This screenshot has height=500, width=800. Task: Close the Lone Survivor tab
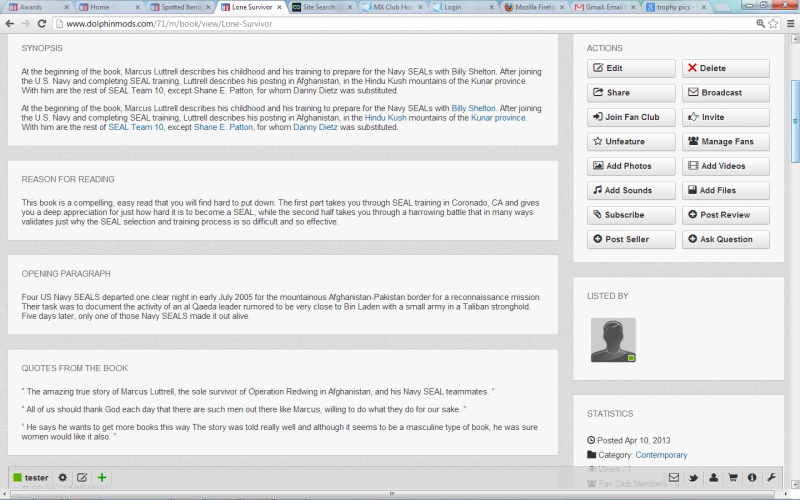279,7
